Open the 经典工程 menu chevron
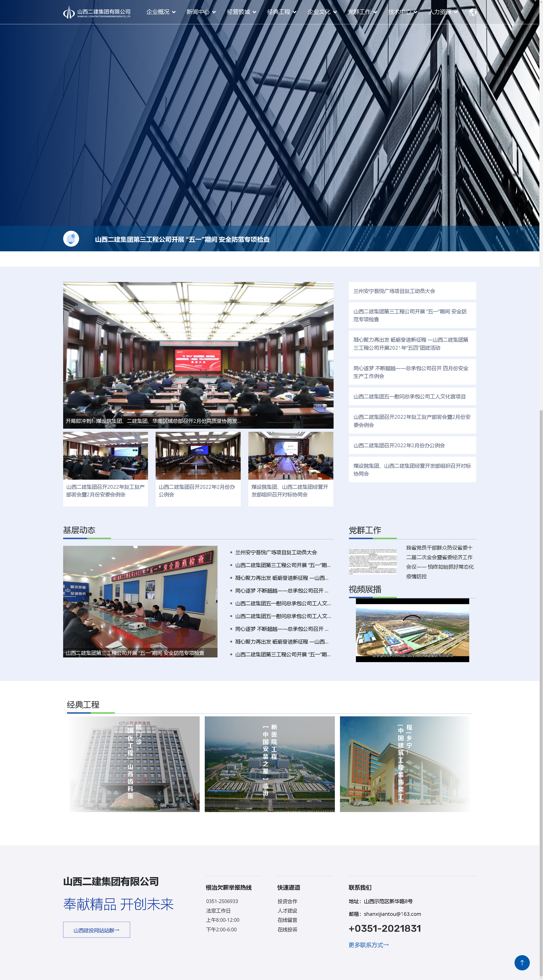 click(294, 12)
